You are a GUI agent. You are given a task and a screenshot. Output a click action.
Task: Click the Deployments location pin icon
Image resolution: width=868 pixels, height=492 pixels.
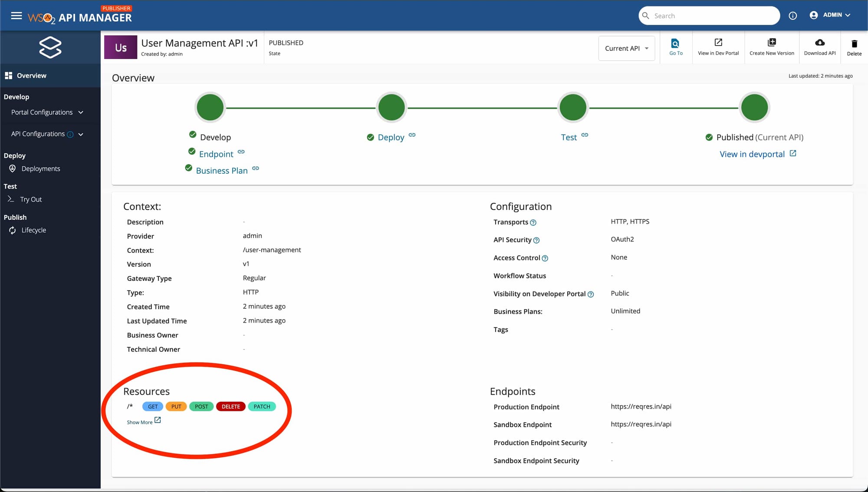[x=13, y=168]
